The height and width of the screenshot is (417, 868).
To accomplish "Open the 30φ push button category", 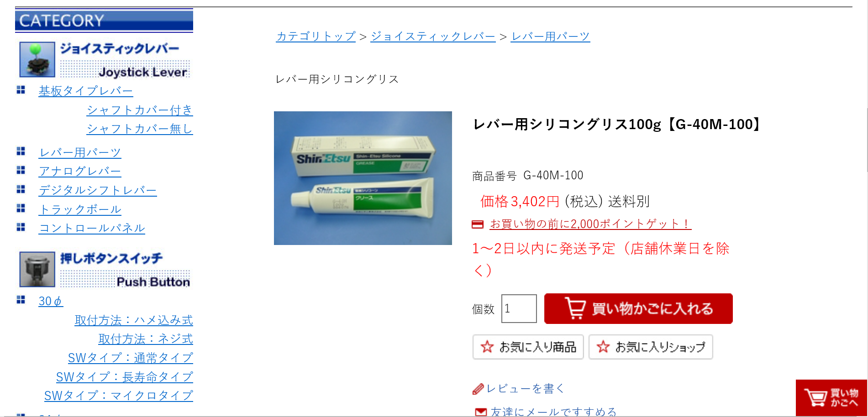I will pyautogui.click(x=51, y=301).
